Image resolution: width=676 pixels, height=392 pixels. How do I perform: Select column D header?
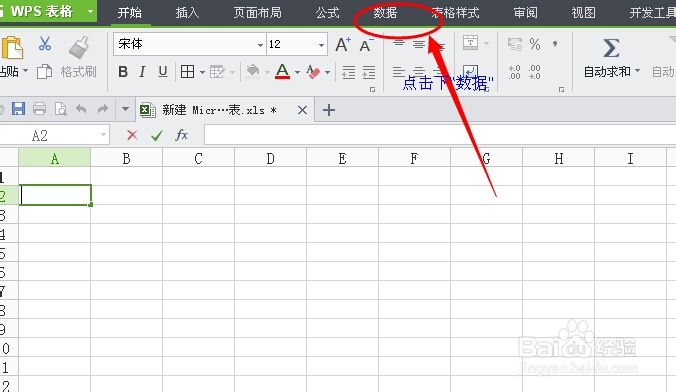[x=270, y=159]
